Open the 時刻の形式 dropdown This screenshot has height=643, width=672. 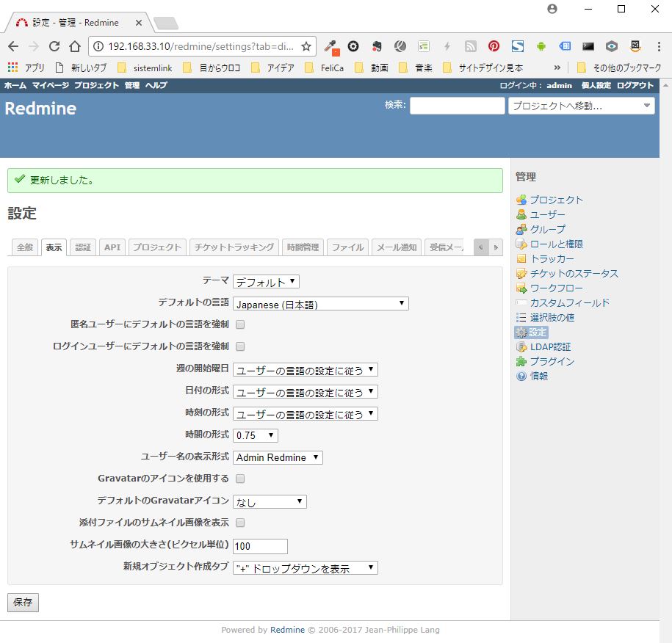pos(305,413)
